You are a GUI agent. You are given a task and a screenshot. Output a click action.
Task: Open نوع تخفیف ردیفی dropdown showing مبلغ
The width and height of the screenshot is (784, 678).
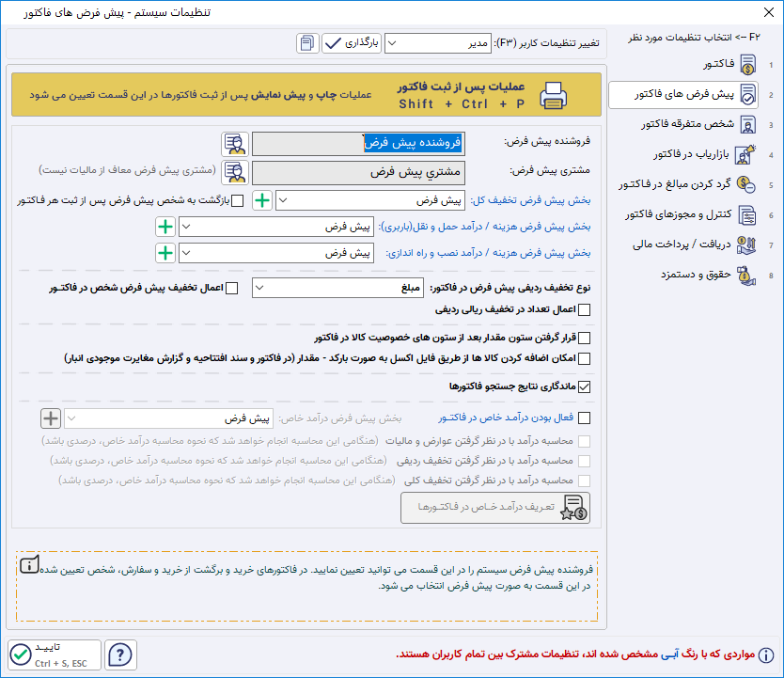click(339, 288)
